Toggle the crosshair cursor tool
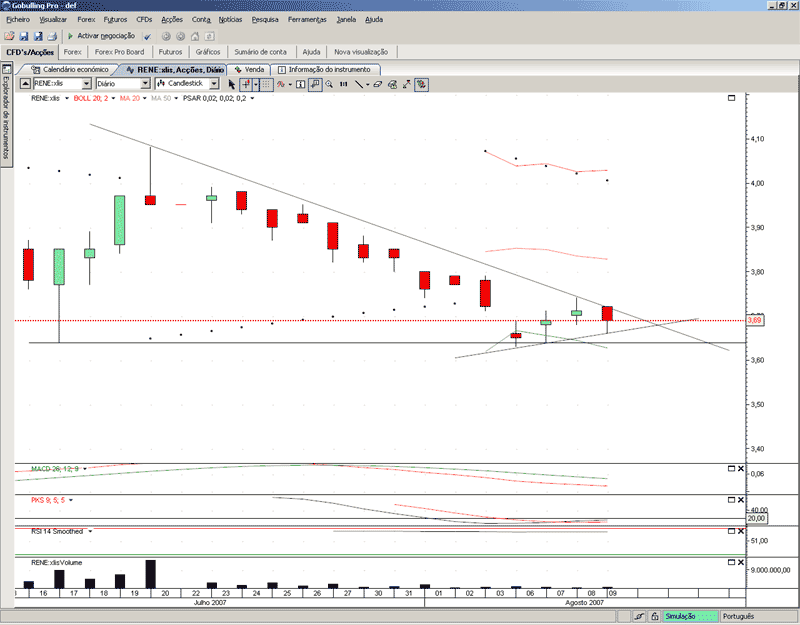Screen dimensions: 800x625 [246, 84]
